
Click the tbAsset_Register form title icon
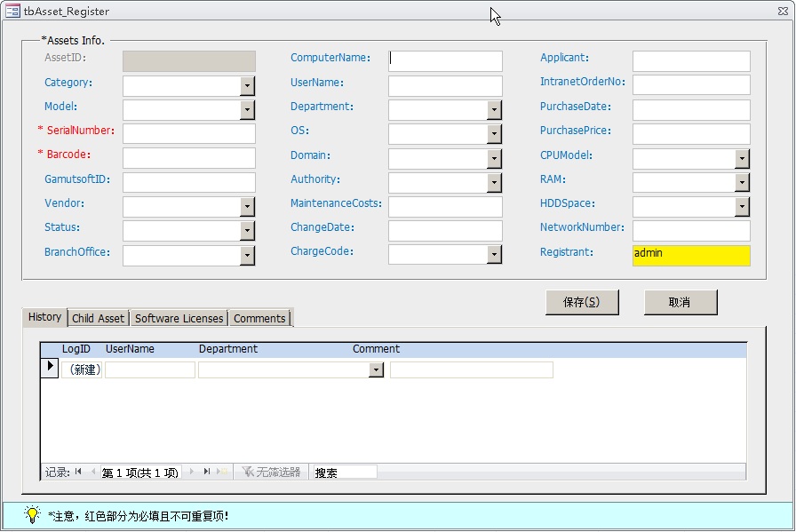point(13,12)
